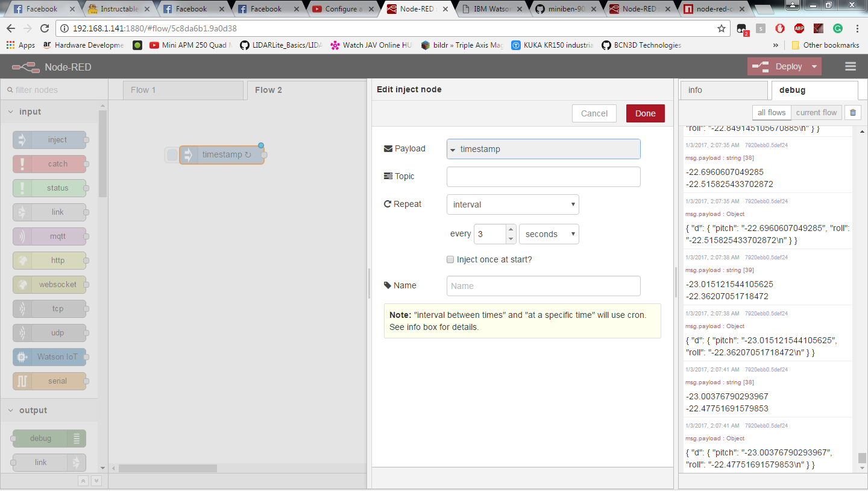
Task: Clear debug messages with the trash icon
Action: [x=852, y=113]
